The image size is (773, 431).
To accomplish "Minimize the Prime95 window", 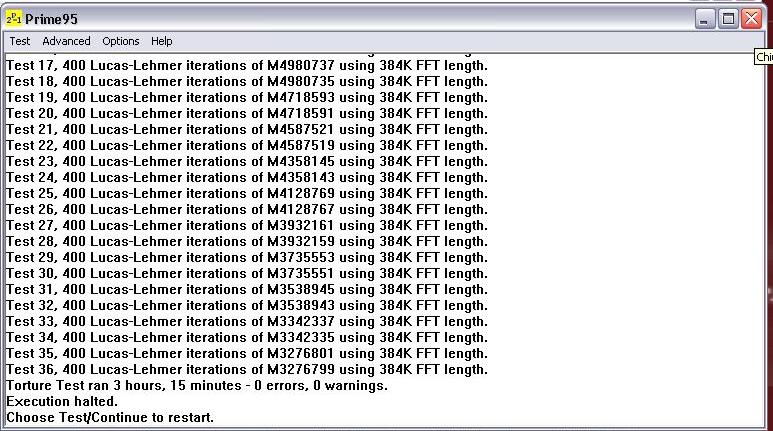I will [x=704, y=20].
